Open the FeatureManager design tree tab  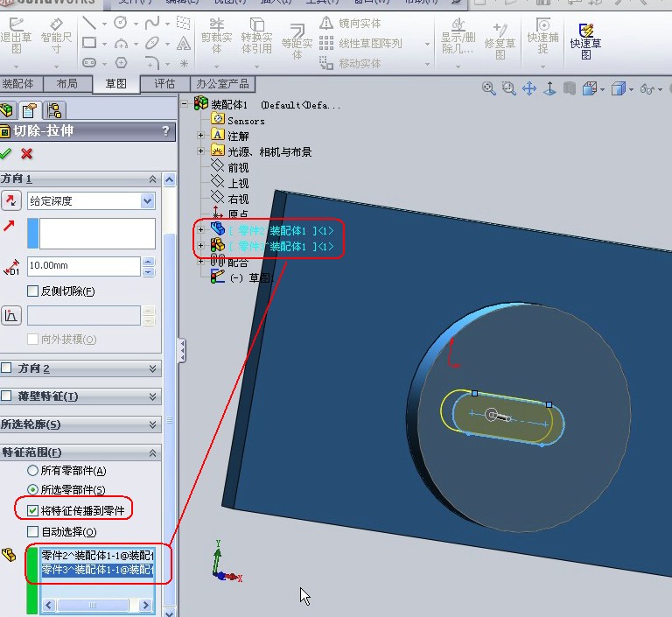[x=8, y=110]
